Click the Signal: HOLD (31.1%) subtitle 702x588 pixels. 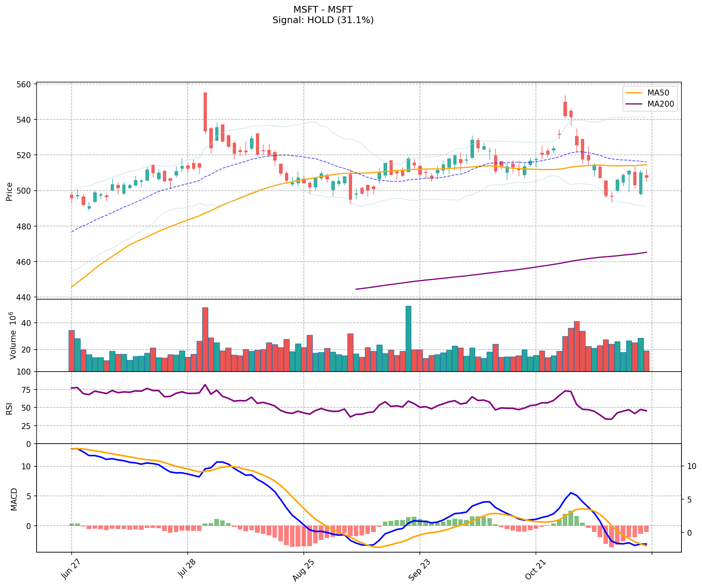click(x=323, y=20)
